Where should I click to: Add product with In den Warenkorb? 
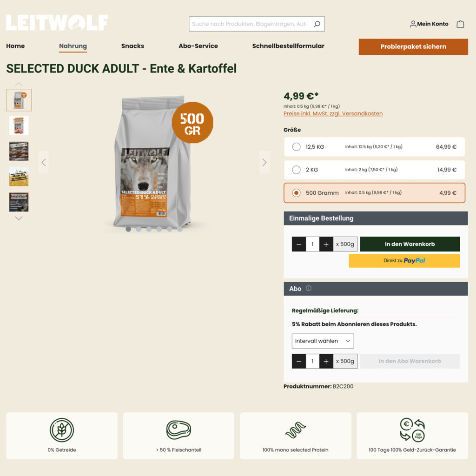click(410, 244)
